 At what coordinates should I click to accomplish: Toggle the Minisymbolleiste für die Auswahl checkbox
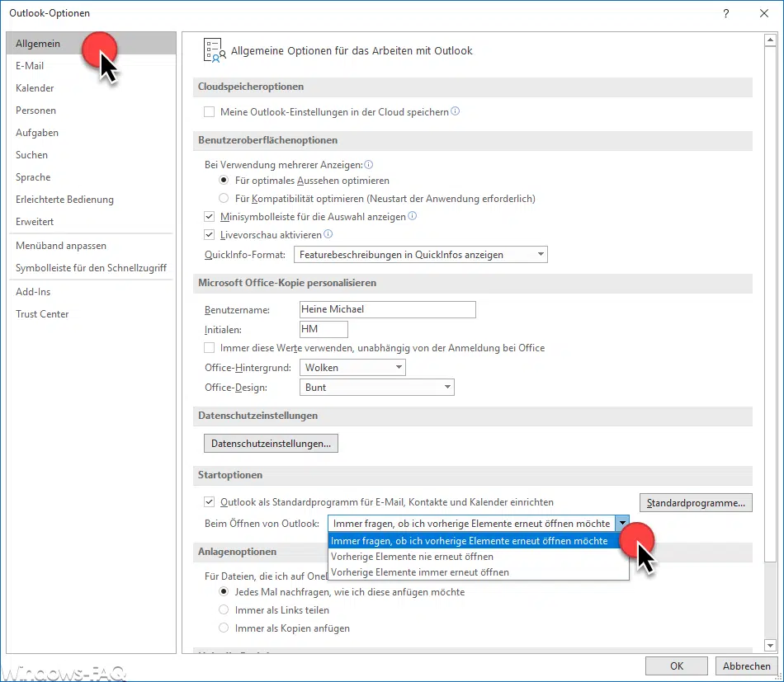click(209, 217)
